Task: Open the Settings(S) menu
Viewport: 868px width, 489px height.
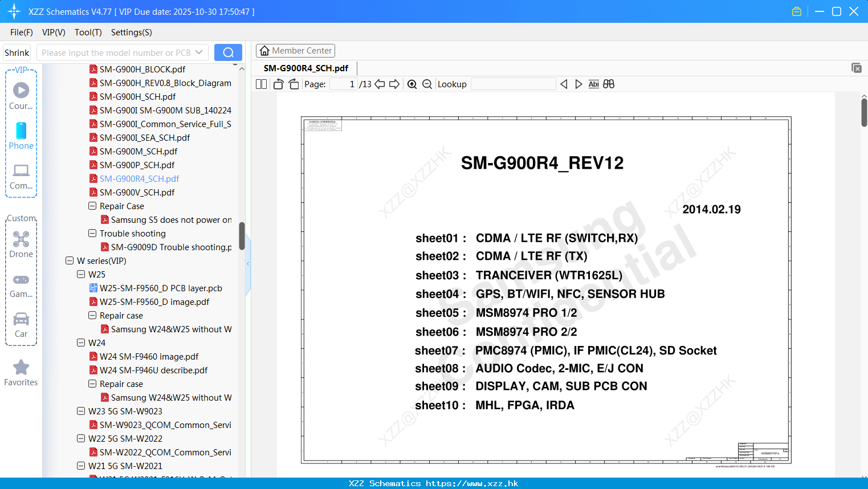Action: click(x=132, y=32)
